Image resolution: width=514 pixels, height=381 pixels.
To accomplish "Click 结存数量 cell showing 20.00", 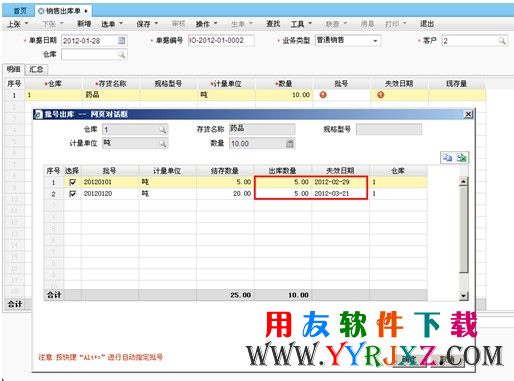I will tap(225, 194).
